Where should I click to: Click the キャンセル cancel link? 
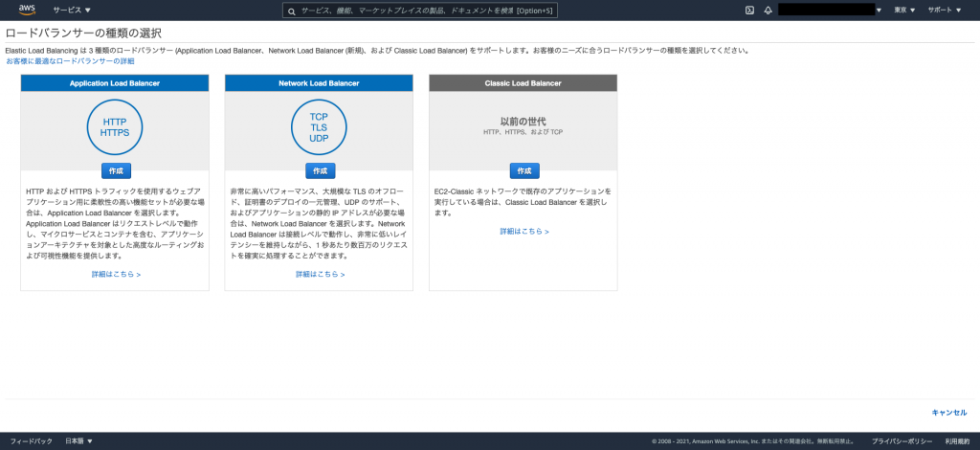[x=949, y=413]
